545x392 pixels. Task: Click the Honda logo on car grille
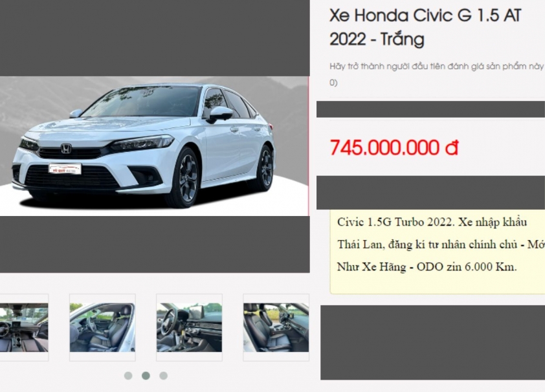click(x=66, y=149)
